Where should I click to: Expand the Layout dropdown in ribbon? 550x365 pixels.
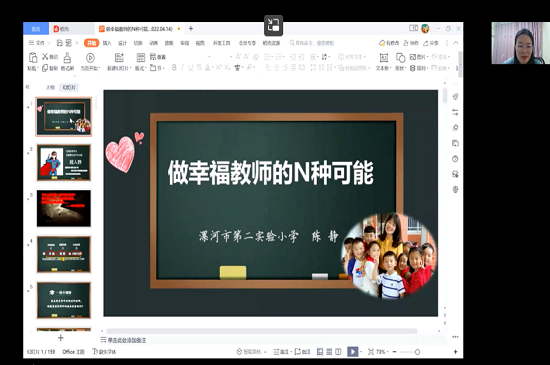(140, 68)
